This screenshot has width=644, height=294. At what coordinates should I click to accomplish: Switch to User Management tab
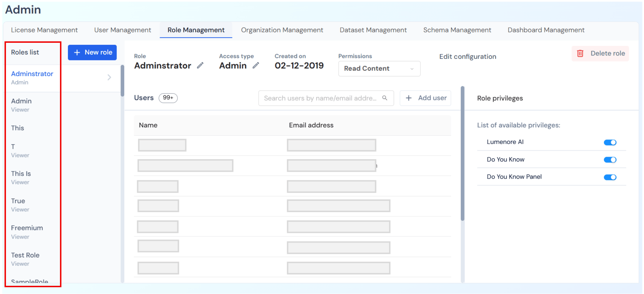[x=123, y=30]
